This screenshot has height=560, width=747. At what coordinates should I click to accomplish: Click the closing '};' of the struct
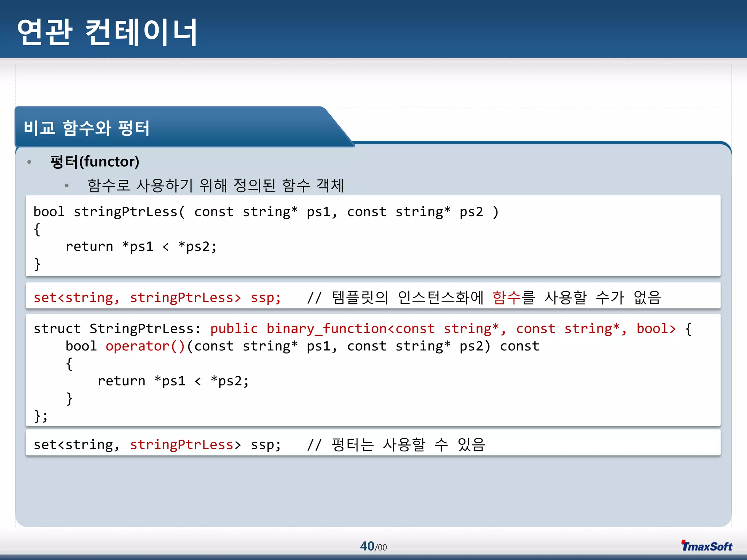[40, 416]
